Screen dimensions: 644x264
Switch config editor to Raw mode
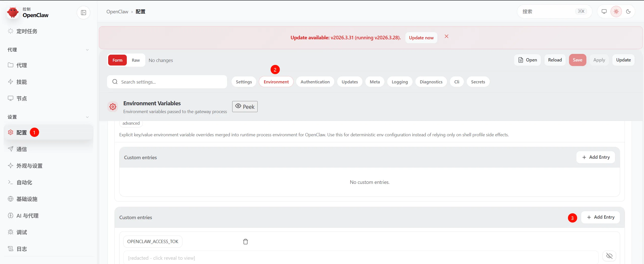pos(136,60)
